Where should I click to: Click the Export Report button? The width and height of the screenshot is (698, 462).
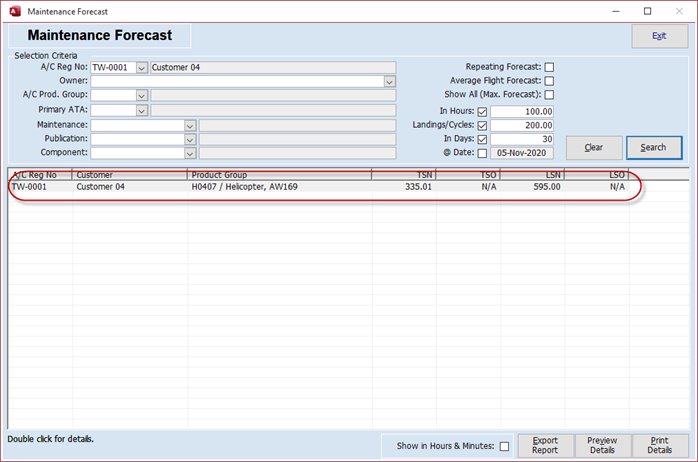[545, 446]
